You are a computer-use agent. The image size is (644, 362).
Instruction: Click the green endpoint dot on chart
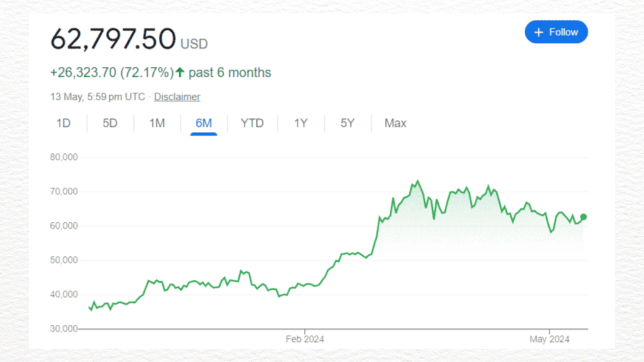[583, 217]
